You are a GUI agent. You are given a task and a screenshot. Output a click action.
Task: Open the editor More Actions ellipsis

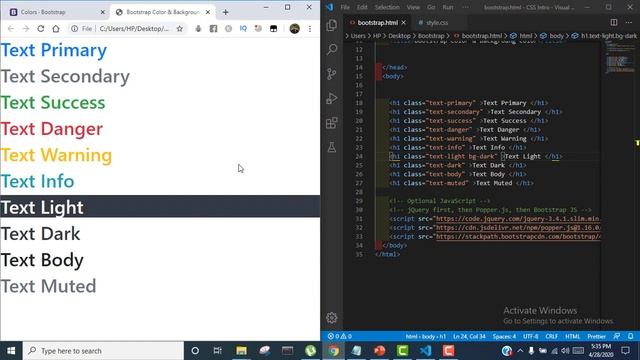click(x=629, y=22)
